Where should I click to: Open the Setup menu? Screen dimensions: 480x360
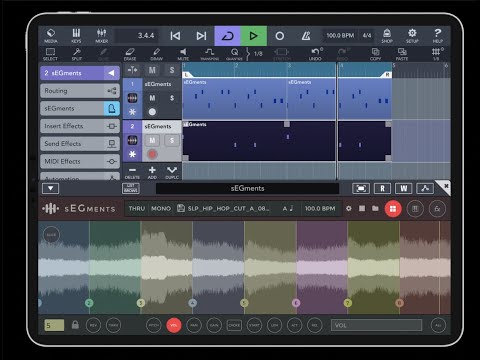[x=412, y=36]
